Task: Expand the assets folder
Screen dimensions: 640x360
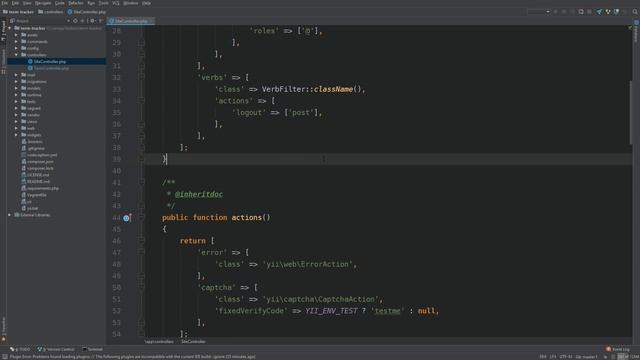Action: [x=16, y=35]
